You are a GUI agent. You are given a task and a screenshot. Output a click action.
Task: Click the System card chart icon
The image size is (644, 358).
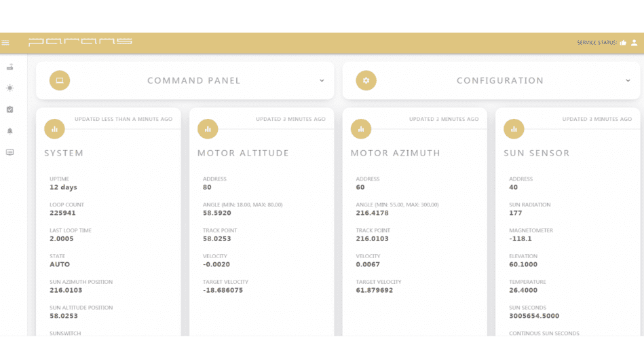click(54, 128)
